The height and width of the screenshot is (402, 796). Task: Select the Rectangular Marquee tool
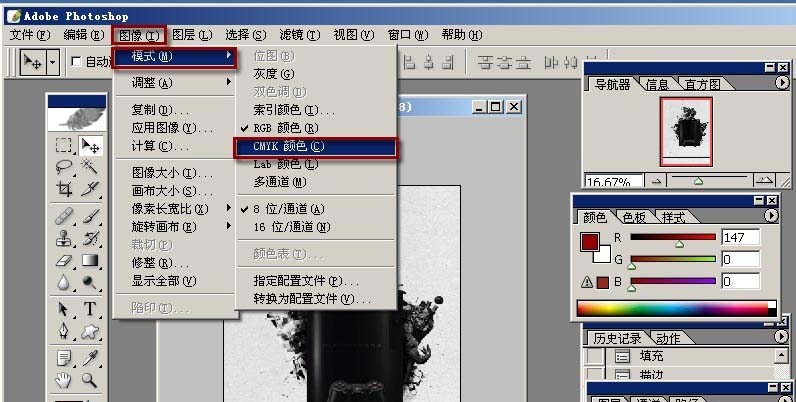pos(64,146)
